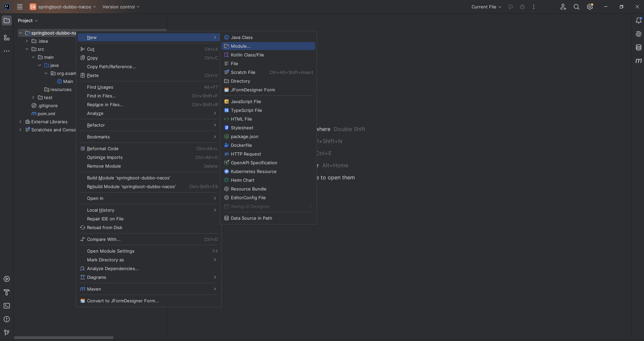Click the Project panel horizontal scrollbar
644x341 pixels.
click(64, 338)
